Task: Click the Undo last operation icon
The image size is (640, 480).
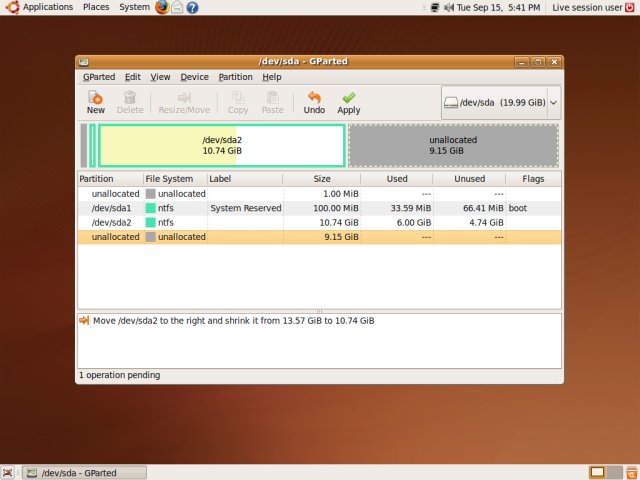Action: pyautogui.click(x=314, y=102)
